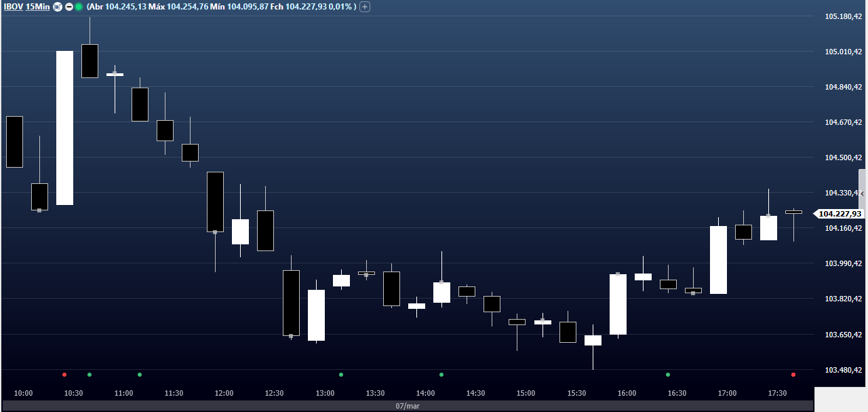
Task: Click the plus button after OHLC values
Action: coord(365,7)
